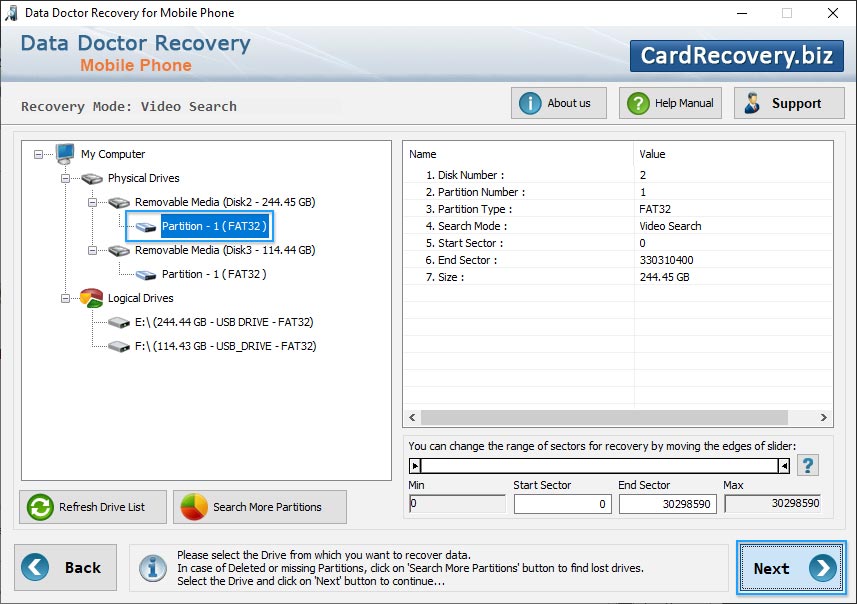Open the CardRecovery.biz banner link
The width and height of the screenshot is (857, 604).
[x=737, y=56]
